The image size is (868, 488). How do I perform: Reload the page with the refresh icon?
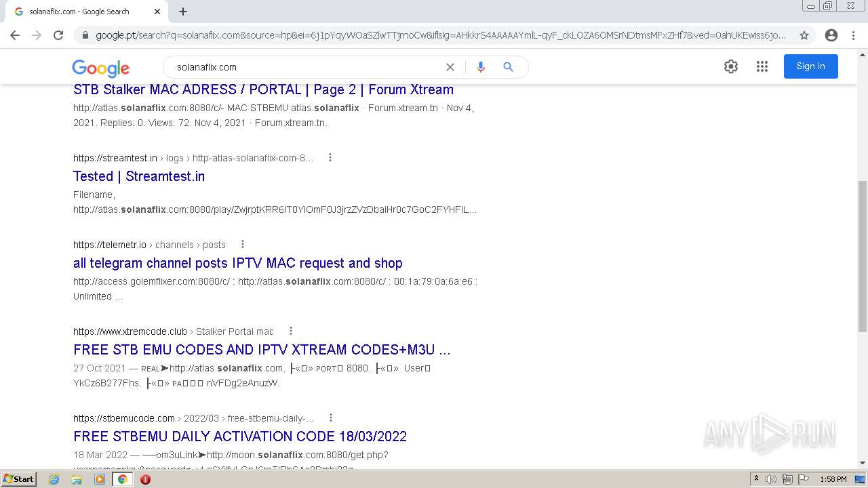tap(58, 35)
